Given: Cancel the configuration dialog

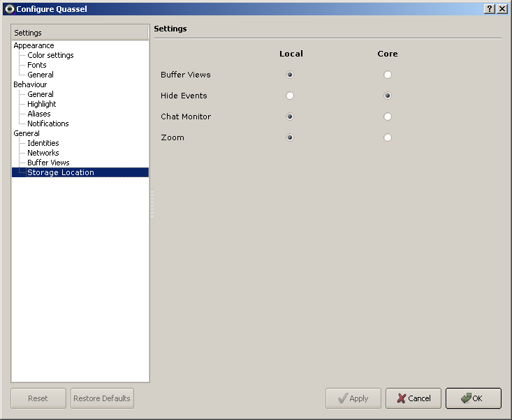Looking at the screenshot, I should (414, 398).
